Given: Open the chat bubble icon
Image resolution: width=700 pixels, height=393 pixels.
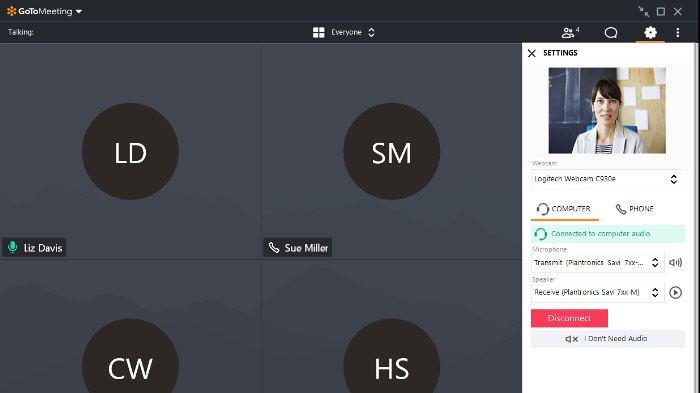Looking at the screenshot, I should tap(611, 33).
